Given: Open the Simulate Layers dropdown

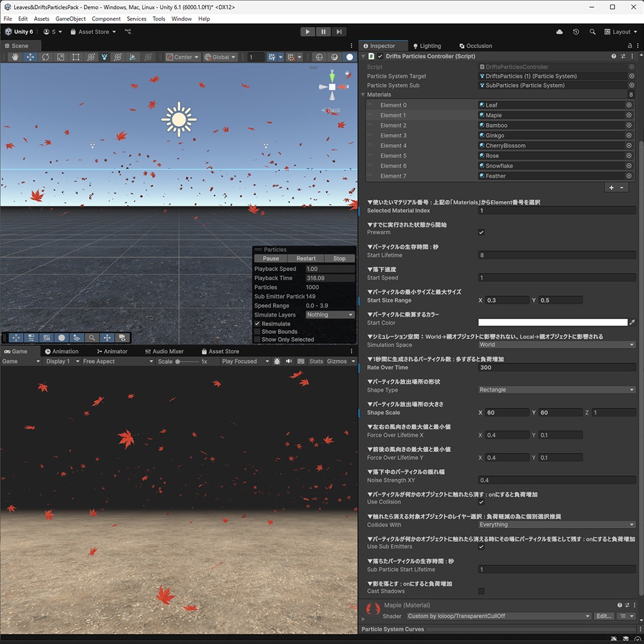Looking at the screenshot, I should pos(330,315).
